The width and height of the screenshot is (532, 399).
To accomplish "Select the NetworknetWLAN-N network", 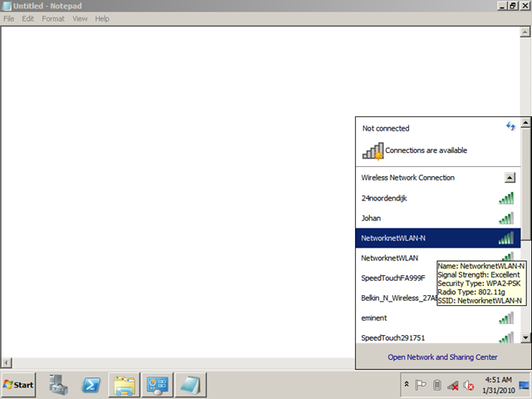I will (x=438, y=239).
